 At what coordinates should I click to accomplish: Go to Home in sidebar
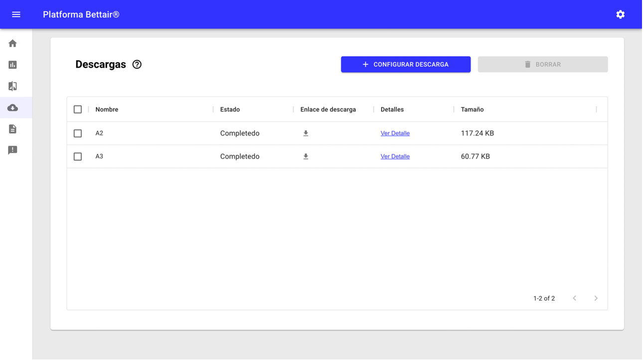click(x=13, y=43)
